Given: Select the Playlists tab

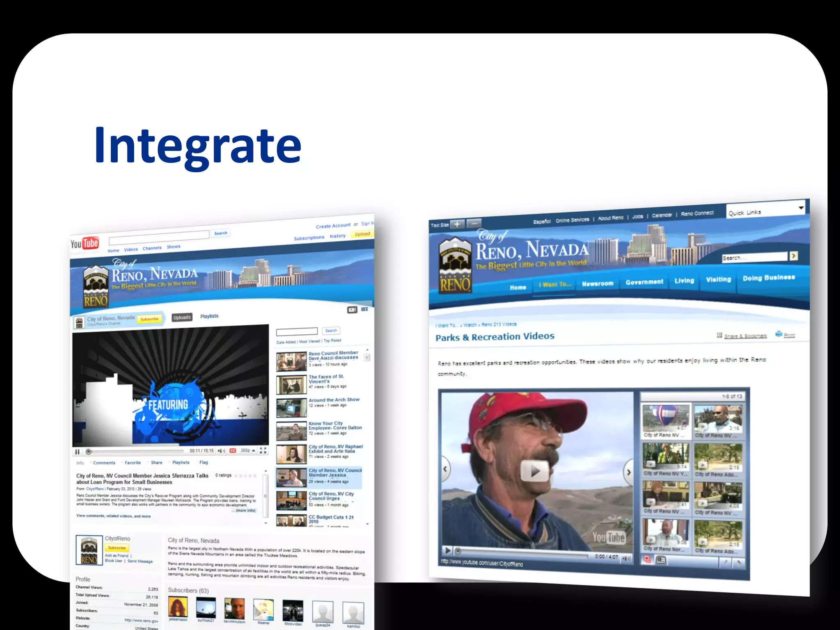Looking at the screenshot, I should (x=209, y=316).
